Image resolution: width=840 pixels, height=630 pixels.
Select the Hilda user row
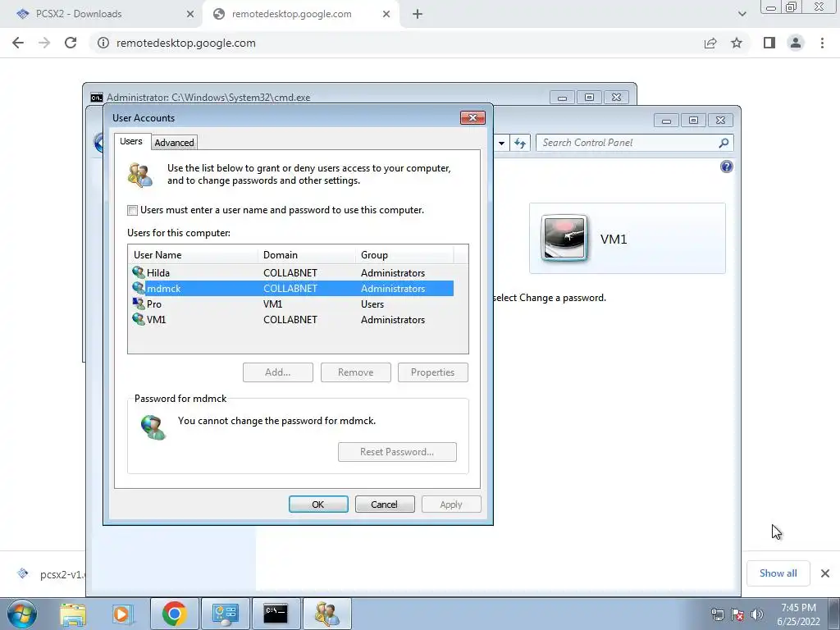point(293,272)
